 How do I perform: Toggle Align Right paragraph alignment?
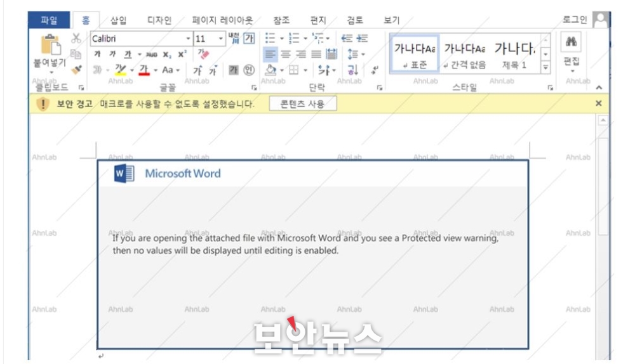(301, 54)
